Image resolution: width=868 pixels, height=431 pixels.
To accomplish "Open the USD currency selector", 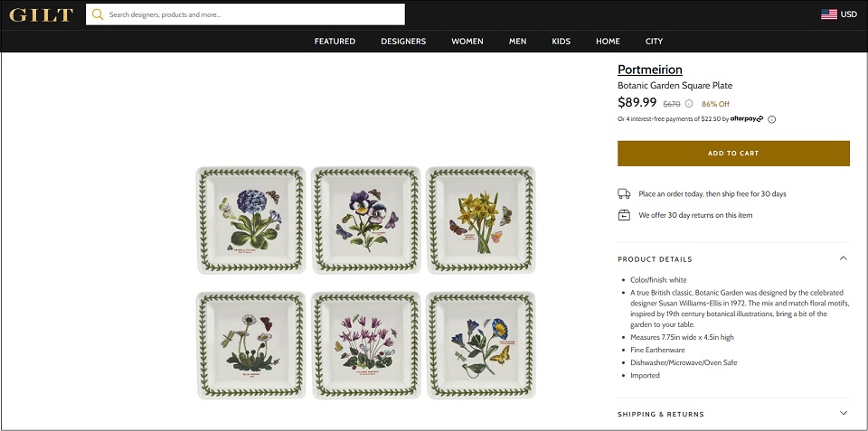I will click(849, 14).
